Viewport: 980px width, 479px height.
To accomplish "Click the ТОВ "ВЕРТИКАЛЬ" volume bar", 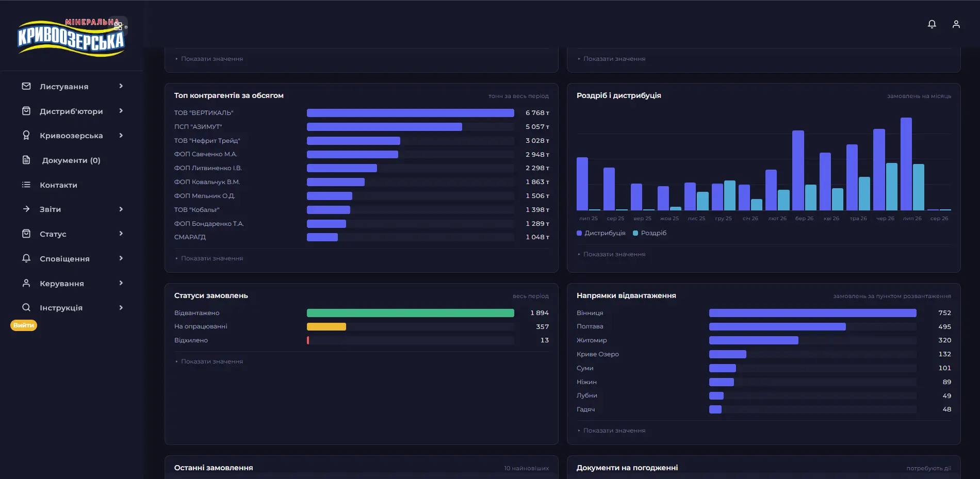I will point(411,113).
